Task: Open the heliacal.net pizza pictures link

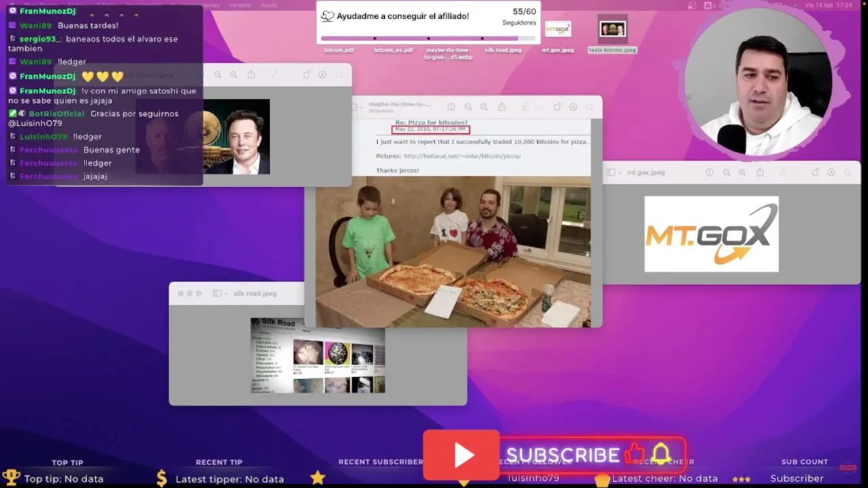Action: click(x=462, y=156)
